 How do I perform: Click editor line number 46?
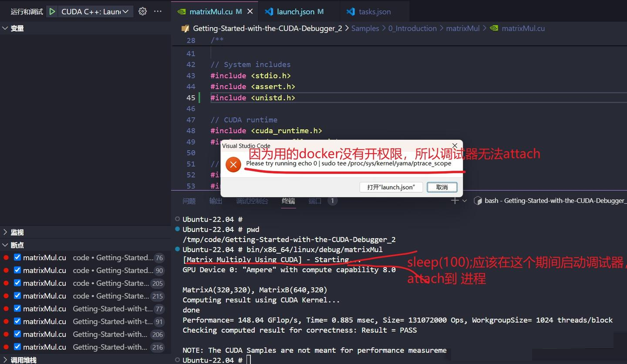(191, 108)
